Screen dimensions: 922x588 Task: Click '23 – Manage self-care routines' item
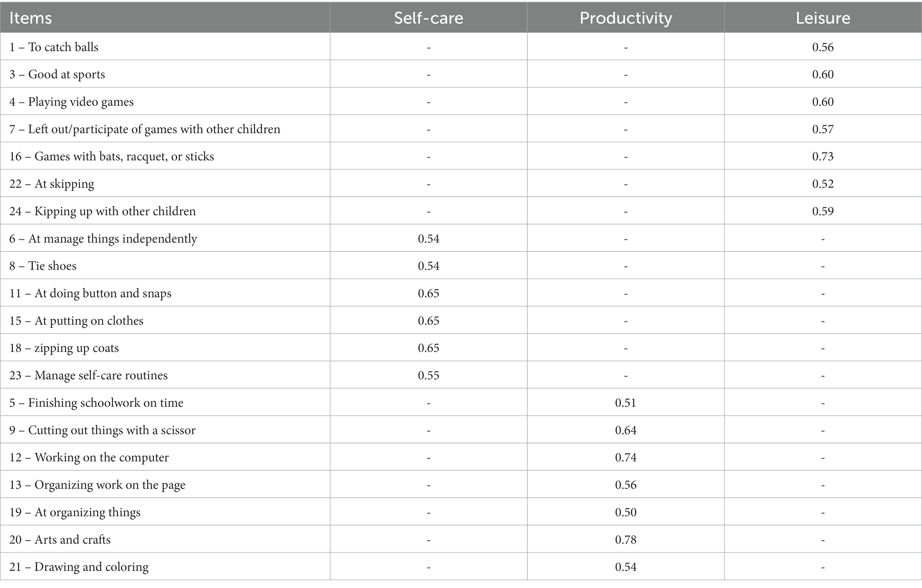[x=88, y=375]
